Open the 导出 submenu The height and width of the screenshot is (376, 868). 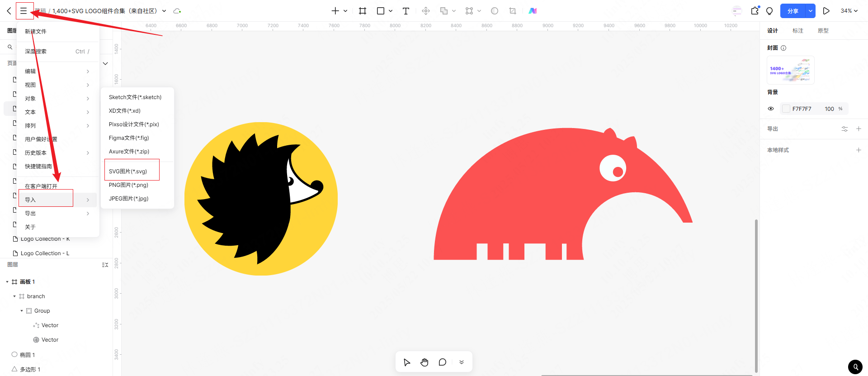(x=58, y=214)
